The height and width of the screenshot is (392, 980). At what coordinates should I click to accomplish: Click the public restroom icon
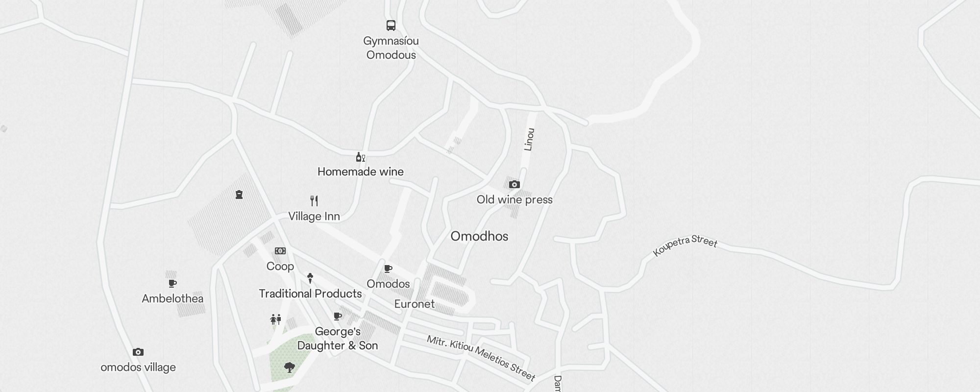click(276, 319)
